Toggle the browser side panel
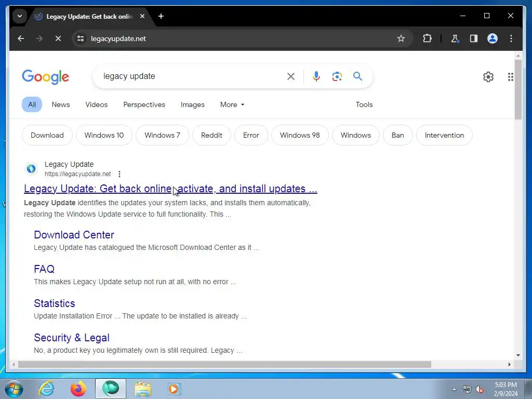This screenshot has height=399, width=532. (x=474, y=38)
